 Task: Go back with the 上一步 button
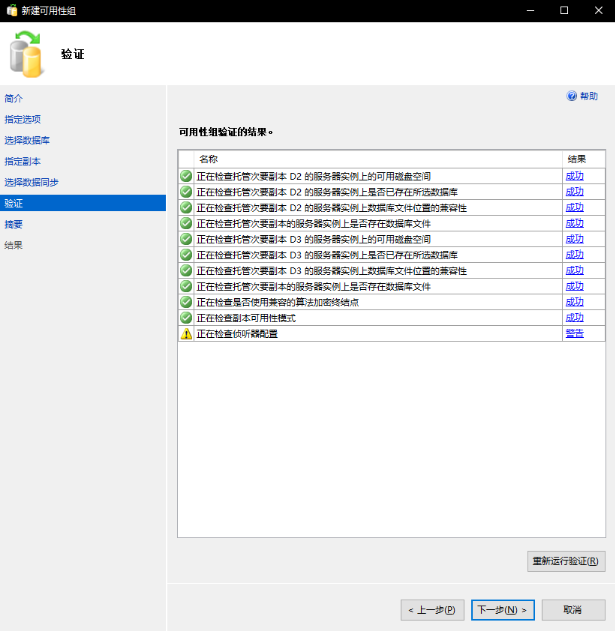[x=432, y=609]
